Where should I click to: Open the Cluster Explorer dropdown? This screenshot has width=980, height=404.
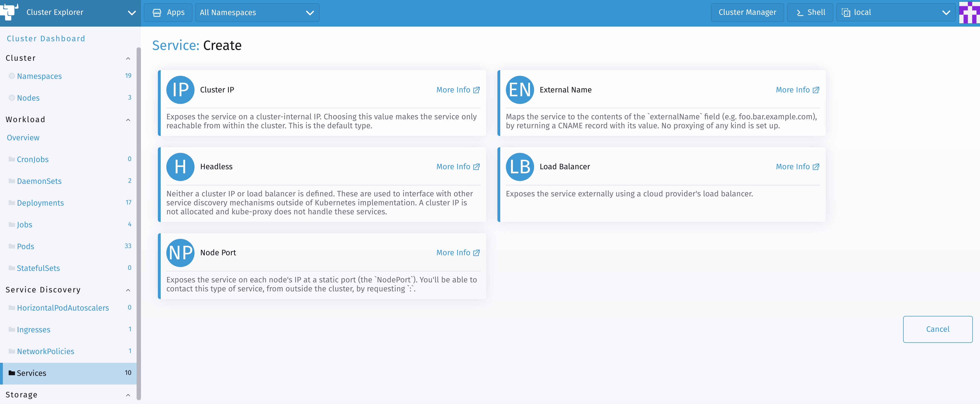(132, 13)
